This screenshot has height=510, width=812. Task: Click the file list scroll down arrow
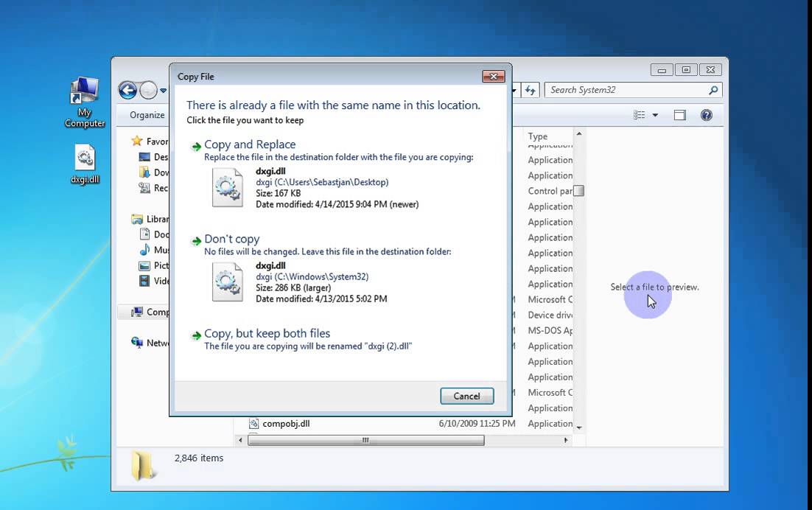click(579, 427)
